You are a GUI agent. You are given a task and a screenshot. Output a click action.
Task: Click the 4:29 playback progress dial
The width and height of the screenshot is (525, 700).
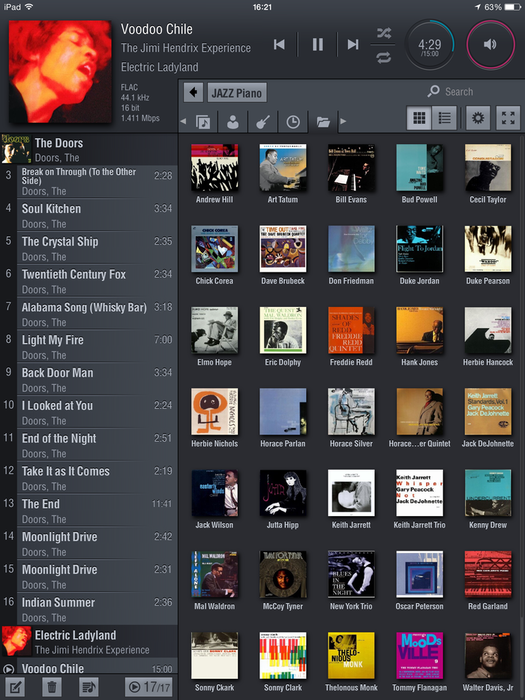tap(429, 45)
